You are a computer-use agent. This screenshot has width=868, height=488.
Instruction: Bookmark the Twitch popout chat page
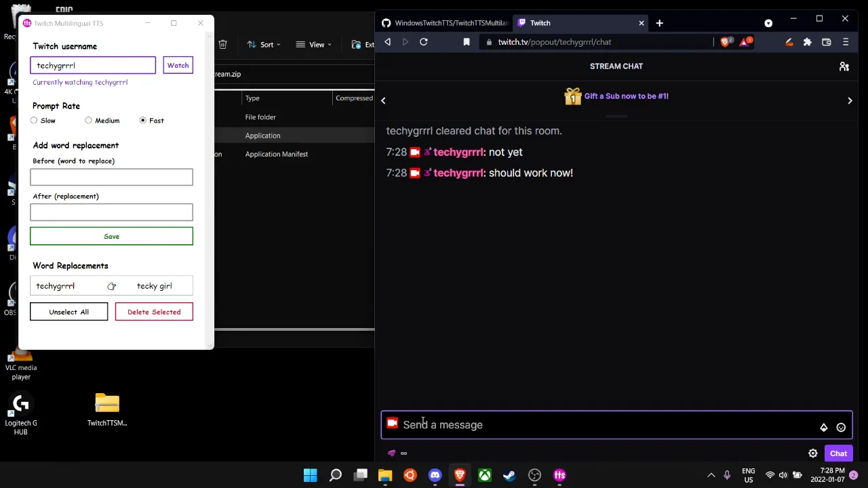[467, 42]
